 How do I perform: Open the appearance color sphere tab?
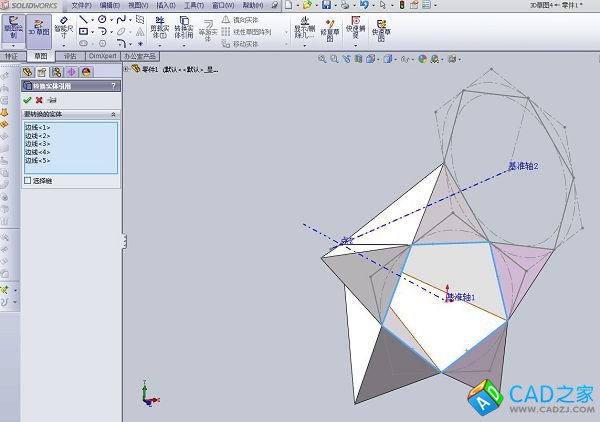[86, 71]
